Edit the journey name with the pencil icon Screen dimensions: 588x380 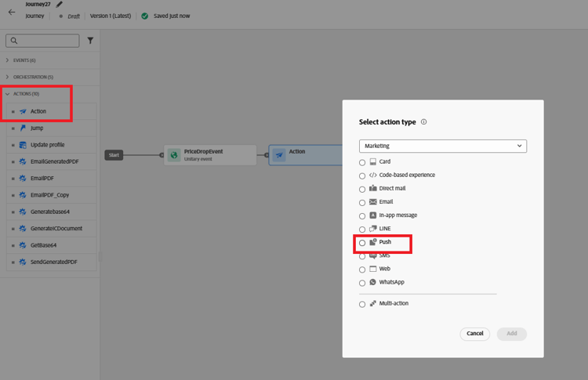pos(60,4)
